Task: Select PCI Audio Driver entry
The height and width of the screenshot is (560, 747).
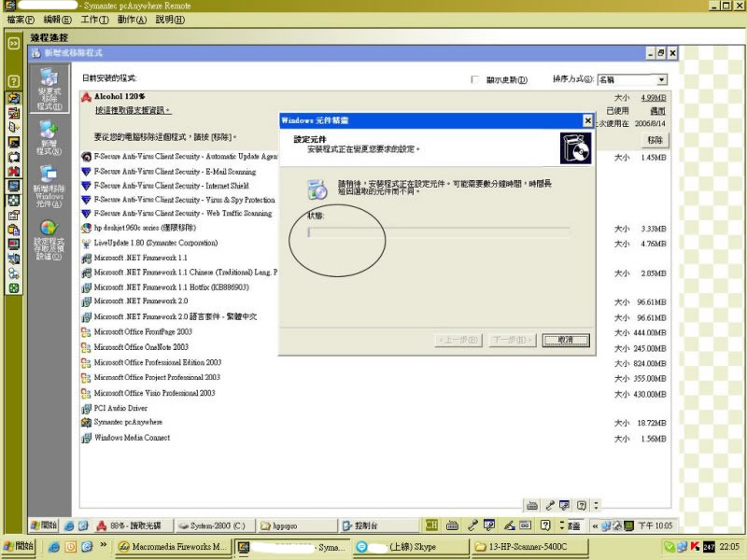Action: pyautogui.click(x=114, y=408)
